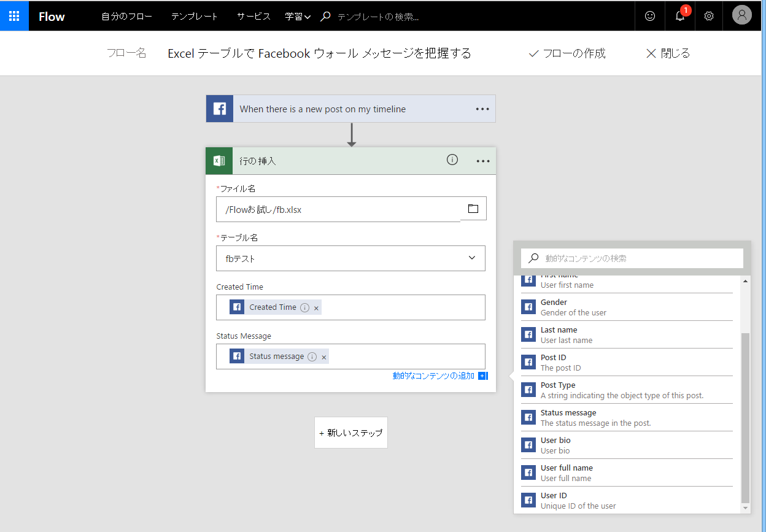Remove the Created Time token via its x icon
This screenshot has width=766, height=532.
pos(316,307)
